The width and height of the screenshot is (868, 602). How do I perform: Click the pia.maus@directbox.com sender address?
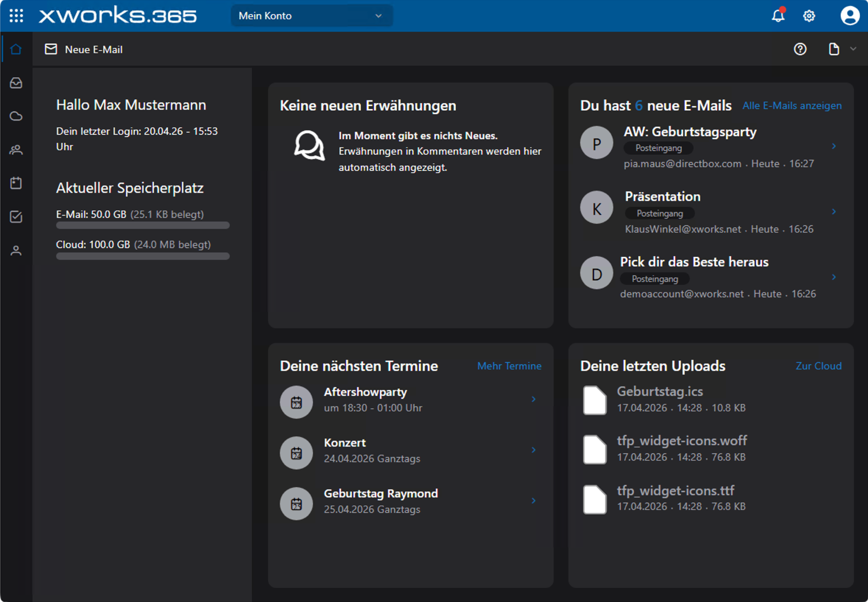pos(683,164)
